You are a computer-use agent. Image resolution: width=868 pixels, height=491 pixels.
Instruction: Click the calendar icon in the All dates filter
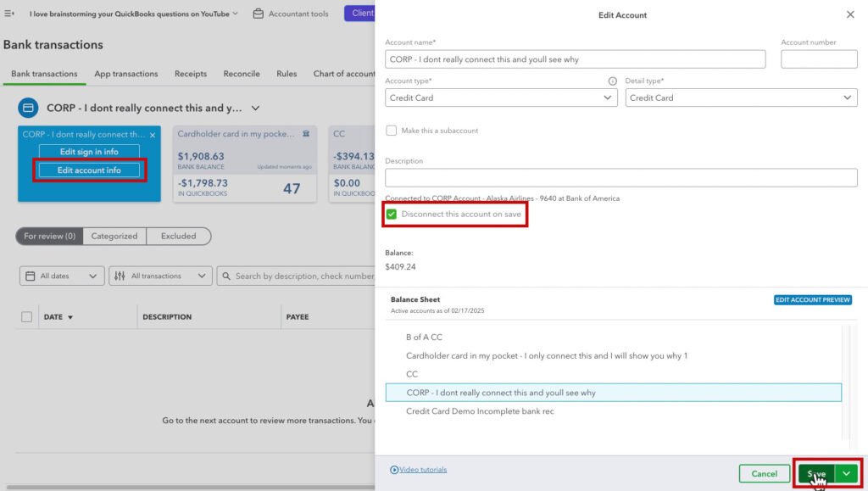[31, 276]
